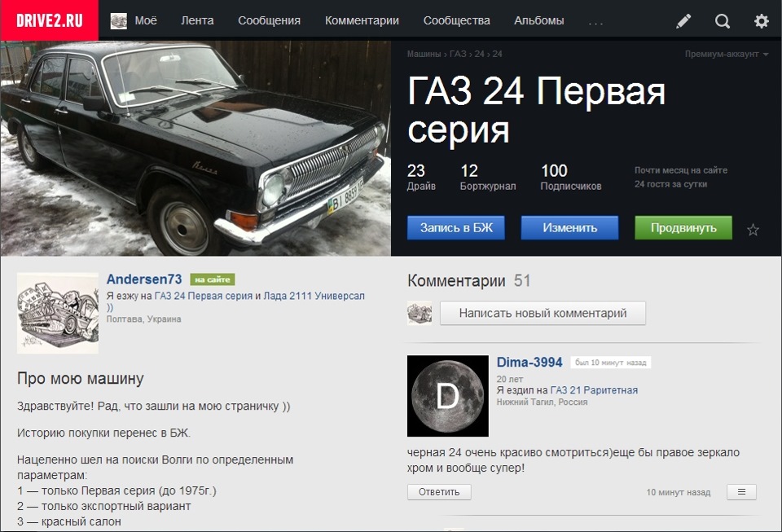Open the comment options menu icon

coord(741,492)
